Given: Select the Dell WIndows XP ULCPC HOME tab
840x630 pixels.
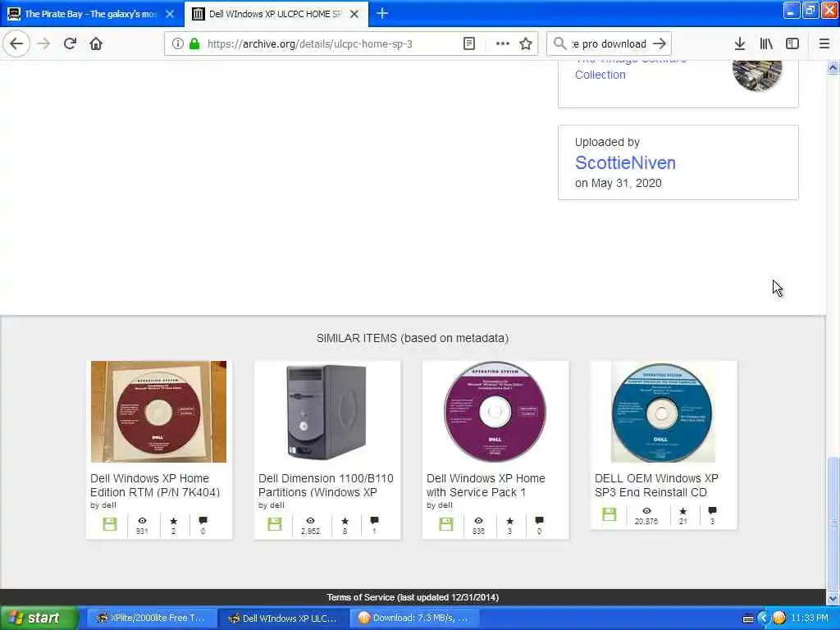Looking at the screenshot, I should pos(275,14).
